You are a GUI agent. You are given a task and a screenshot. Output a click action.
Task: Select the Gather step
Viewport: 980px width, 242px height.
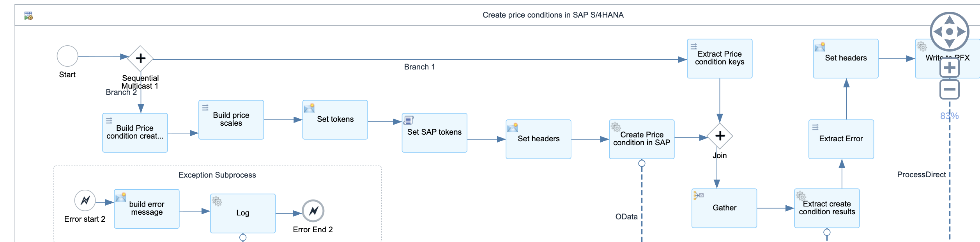tap(724, 208)
